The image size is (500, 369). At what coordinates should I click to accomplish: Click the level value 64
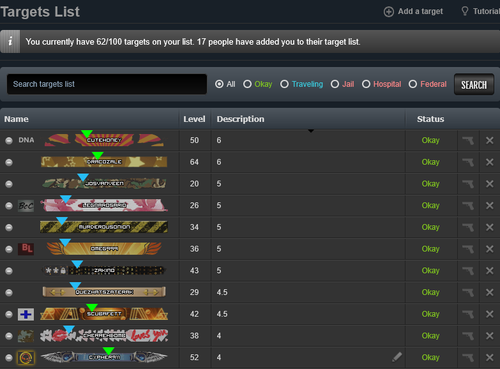(x=194, y=162)
